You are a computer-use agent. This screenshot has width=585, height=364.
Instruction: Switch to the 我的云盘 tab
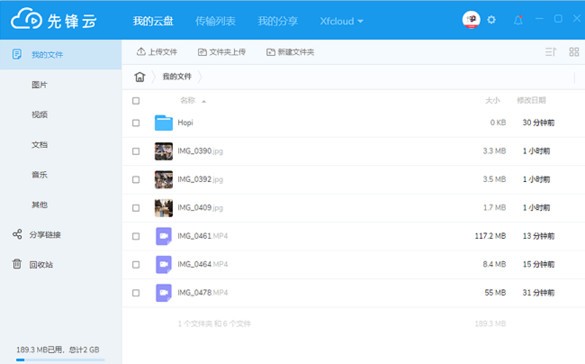click(x=153, y=21)
